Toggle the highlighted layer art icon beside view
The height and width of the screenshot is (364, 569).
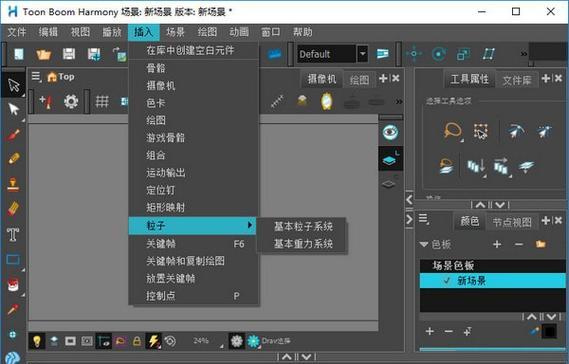pos(390,158)
